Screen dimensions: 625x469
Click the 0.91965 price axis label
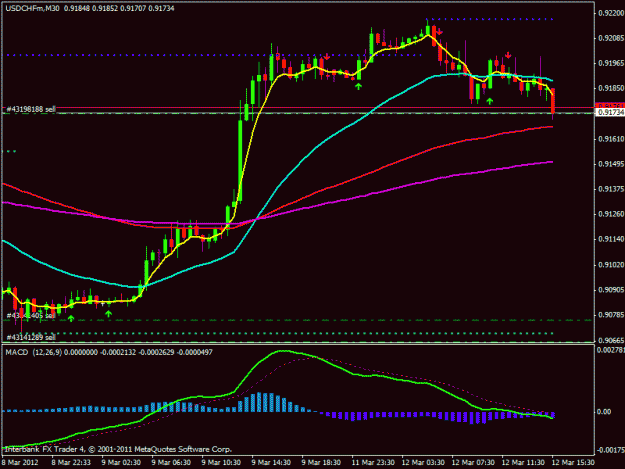click(x=611, y=63)
